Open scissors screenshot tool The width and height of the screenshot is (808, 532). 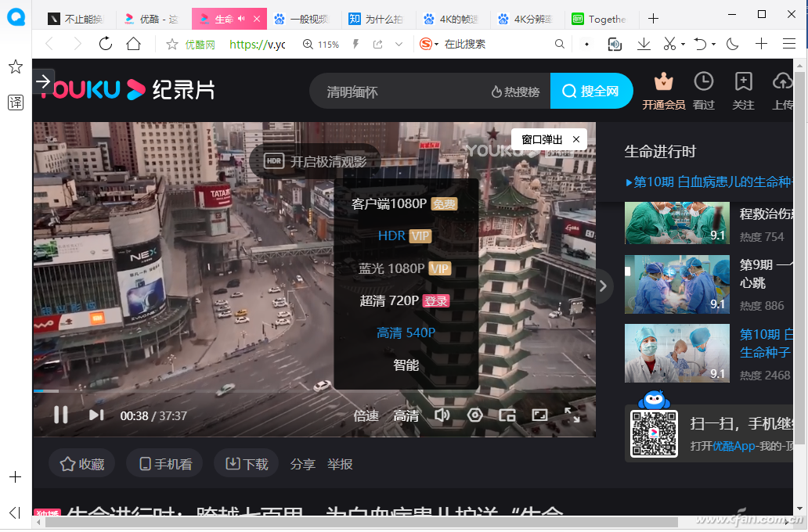coord(669,45)
